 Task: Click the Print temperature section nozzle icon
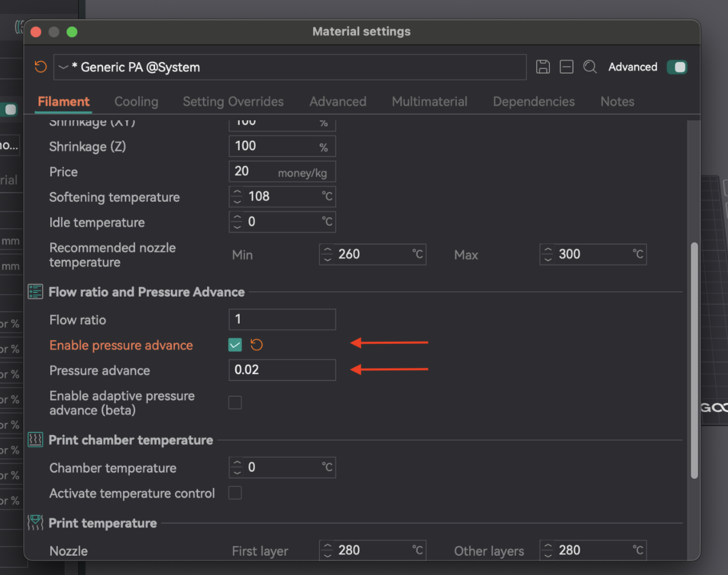pyautogui.click(x=36, y=523)
